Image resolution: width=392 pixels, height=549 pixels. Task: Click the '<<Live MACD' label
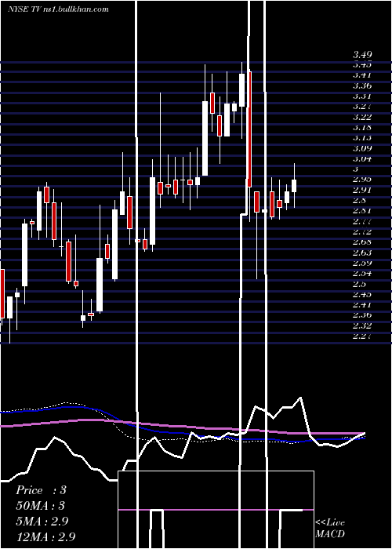[x=330, y=529]
